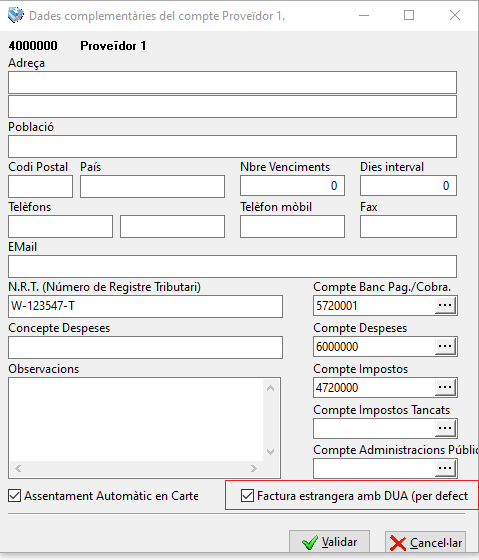Click the Telèfon mòbil field
Image resolution: width=479 pixels, height=560 pixels.
(292, 226)
